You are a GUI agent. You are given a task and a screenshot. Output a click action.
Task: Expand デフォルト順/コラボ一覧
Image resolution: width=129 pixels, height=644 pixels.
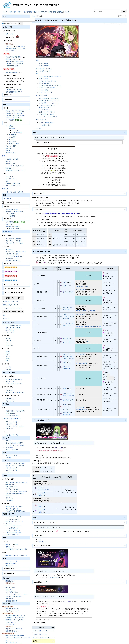point(5,293)
